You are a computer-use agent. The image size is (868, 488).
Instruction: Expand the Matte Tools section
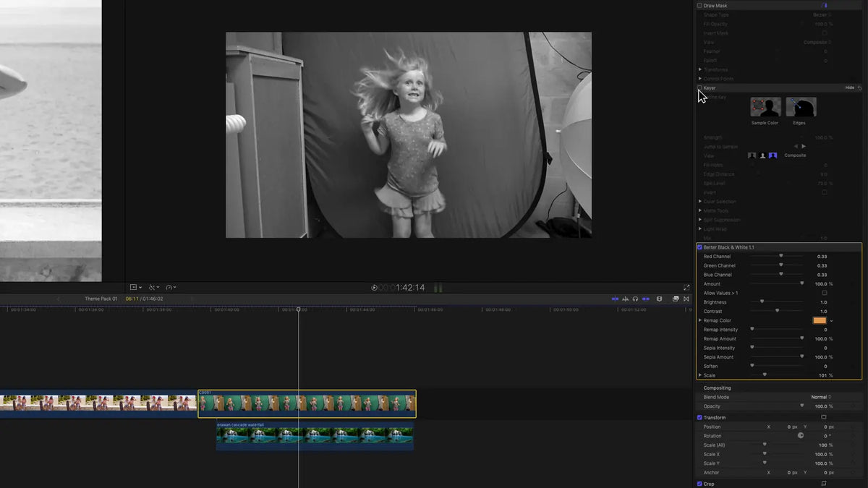(700, 210)
